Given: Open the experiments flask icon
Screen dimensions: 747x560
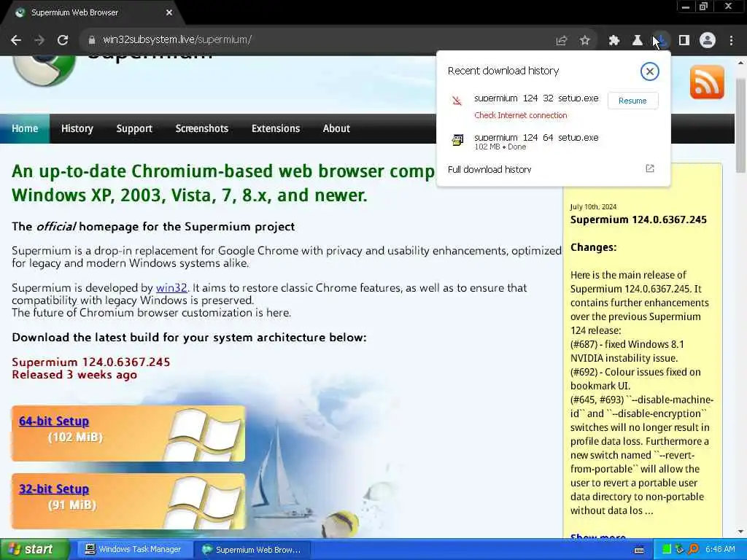Looking at the screenshot, I should [637, 41].
